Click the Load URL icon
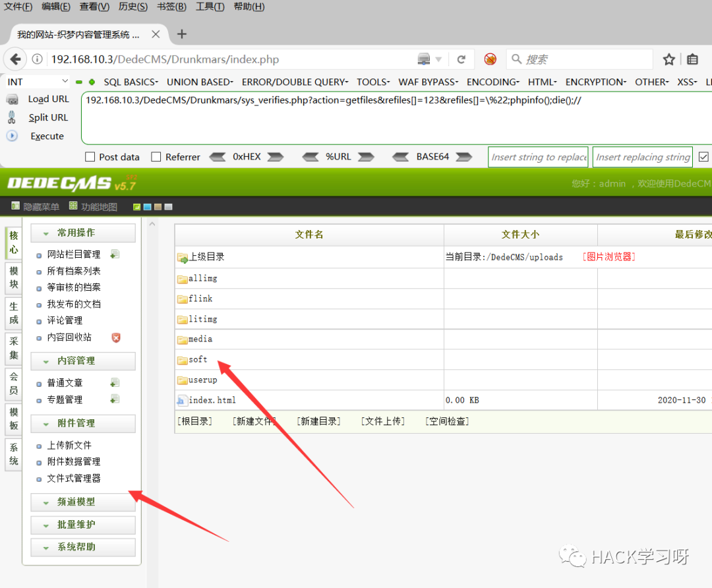The height and width of the screenshot is (588, 712). (13, 99)
